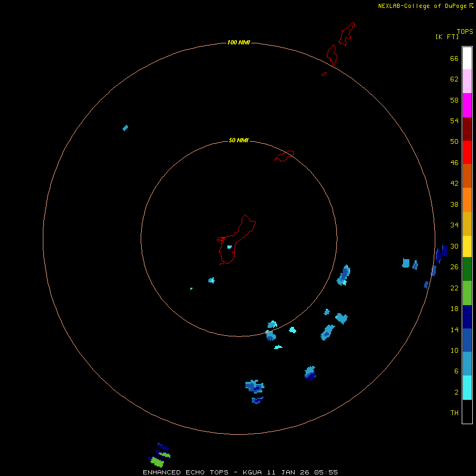Click the 50 NMI range ring label
The width and height of the screenshot is (476, 476).
point(239,140)
